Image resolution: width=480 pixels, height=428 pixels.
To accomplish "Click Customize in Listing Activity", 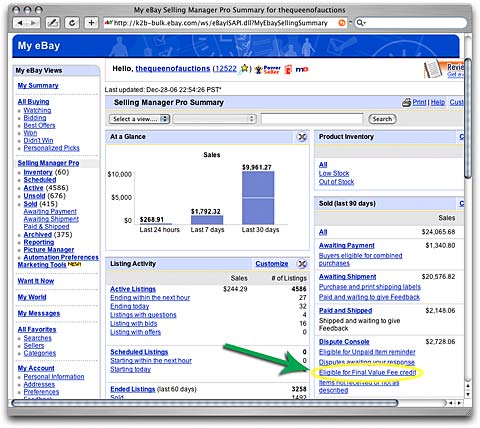I will click(x=272, y=264).
